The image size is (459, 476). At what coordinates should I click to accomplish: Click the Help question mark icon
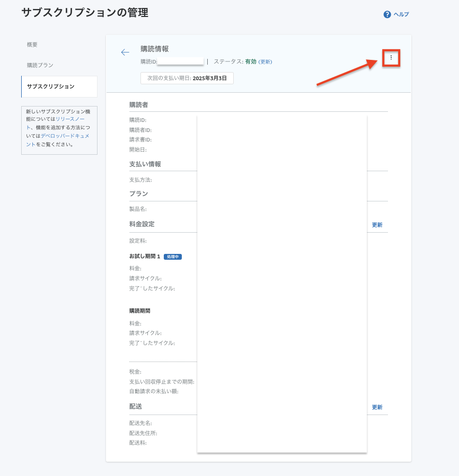(x=387, y=14)
